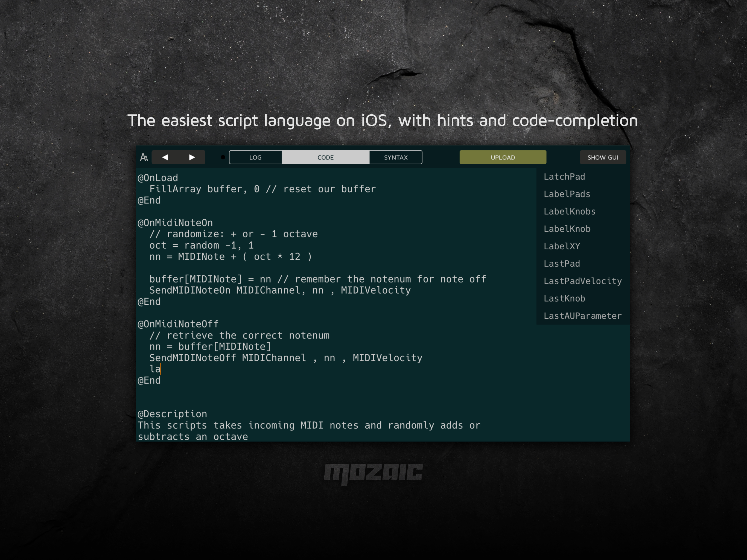Select LabelXY completion suggestion
Image resolution: width=747 pixels, height=560 pixels.
(562, 246)
